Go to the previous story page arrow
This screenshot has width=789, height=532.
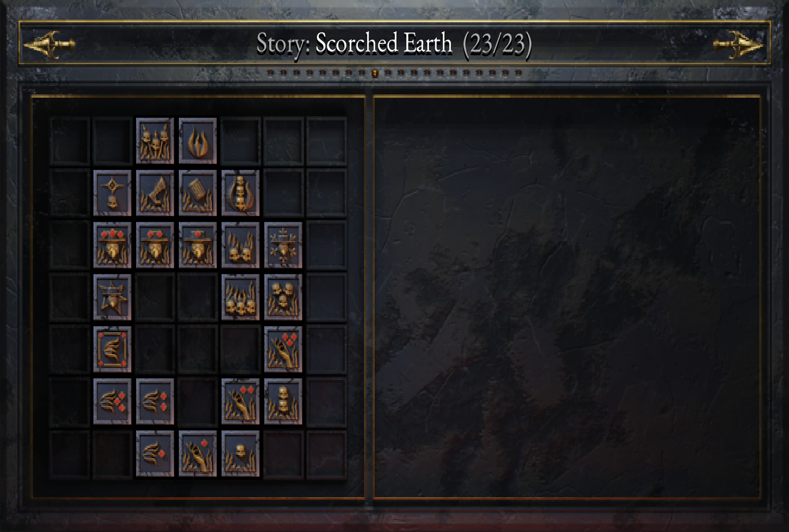[x=50, y=44]
